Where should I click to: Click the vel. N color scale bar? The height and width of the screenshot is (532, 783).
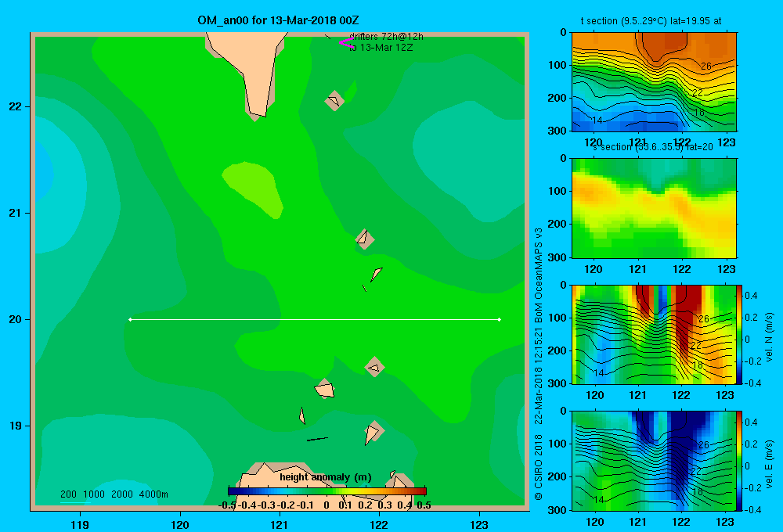click(739, 334)
